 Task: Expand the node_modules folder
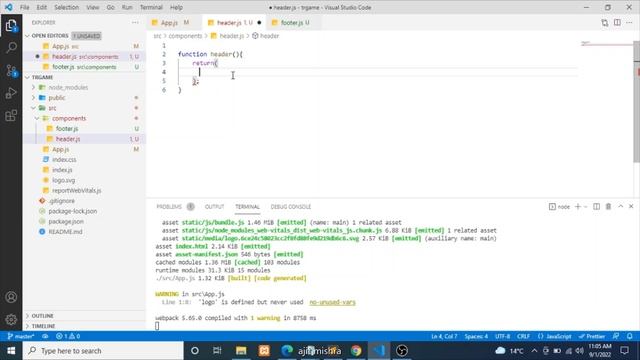pos(34,87)
